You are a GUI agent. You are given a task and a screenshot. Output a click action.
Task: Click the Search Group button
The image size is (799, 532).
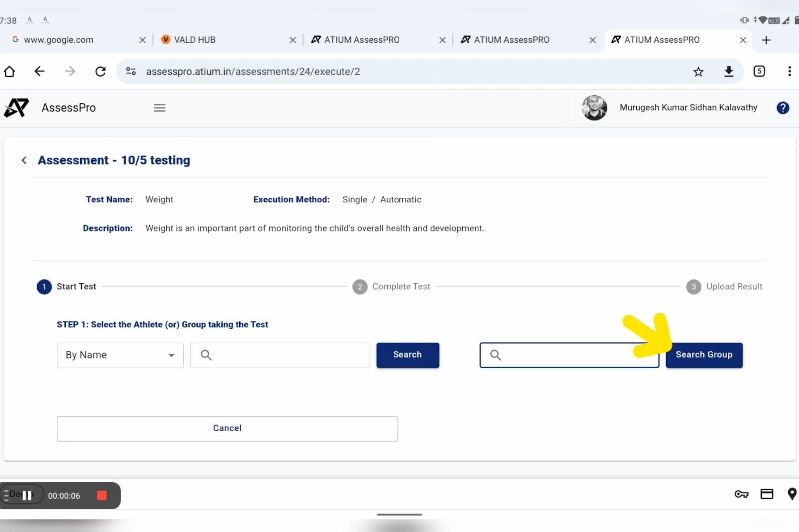[x=704, y=355]
